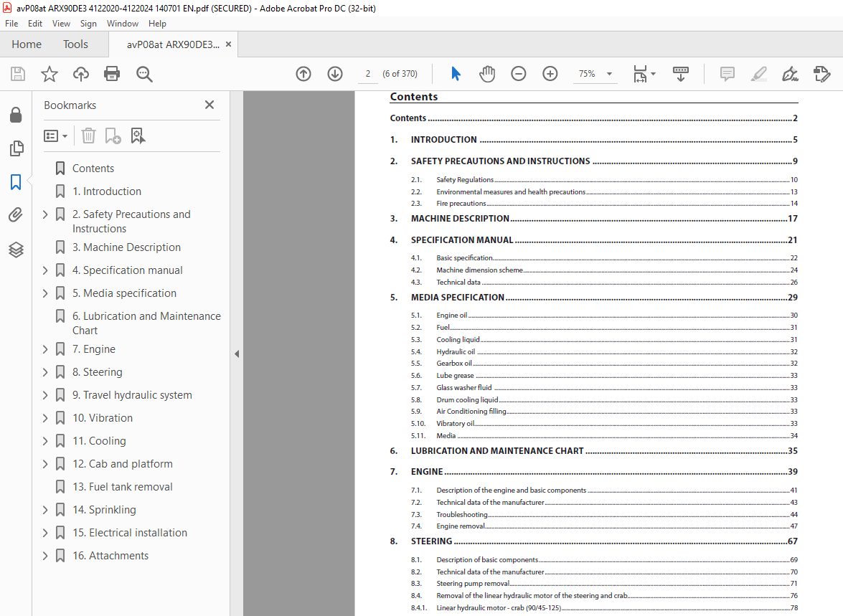Open the 13. Fuel tank removal bookmark
This screenshot has width=843, height=616.
122,487
